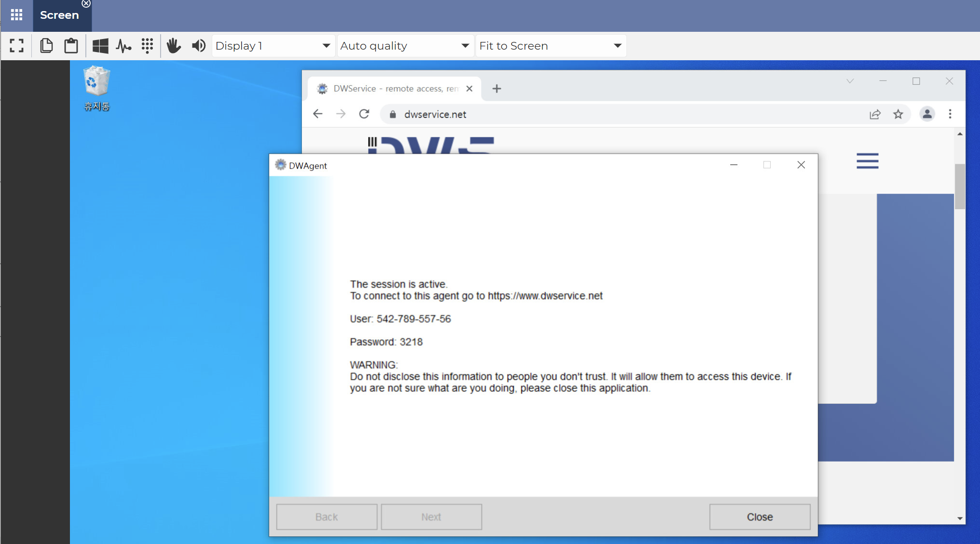Reload the dwservice.net page
The height and width of the screenshot is (544, 980).
point(364,114)
